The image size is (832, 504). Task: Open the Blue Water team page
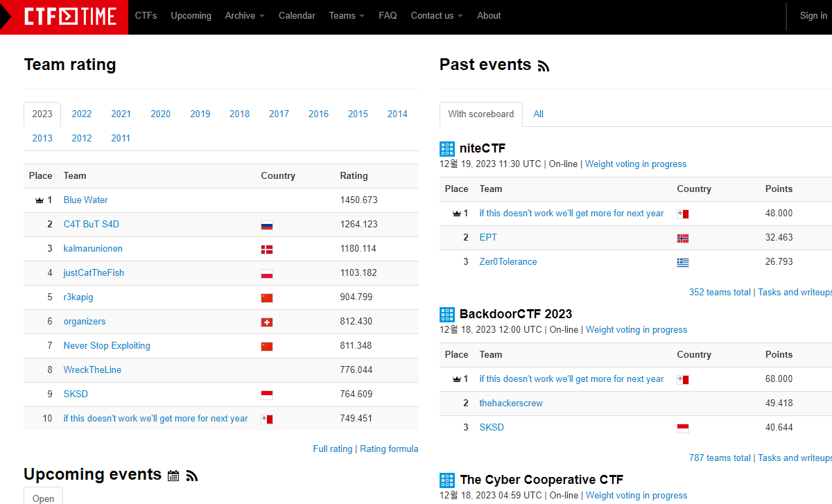(86, 200)
